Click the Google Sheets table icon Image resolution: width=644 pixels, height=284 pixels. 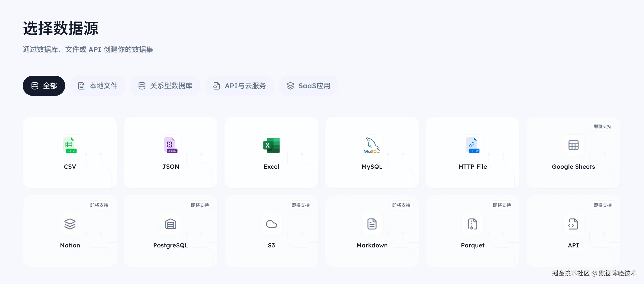[573, 145]
